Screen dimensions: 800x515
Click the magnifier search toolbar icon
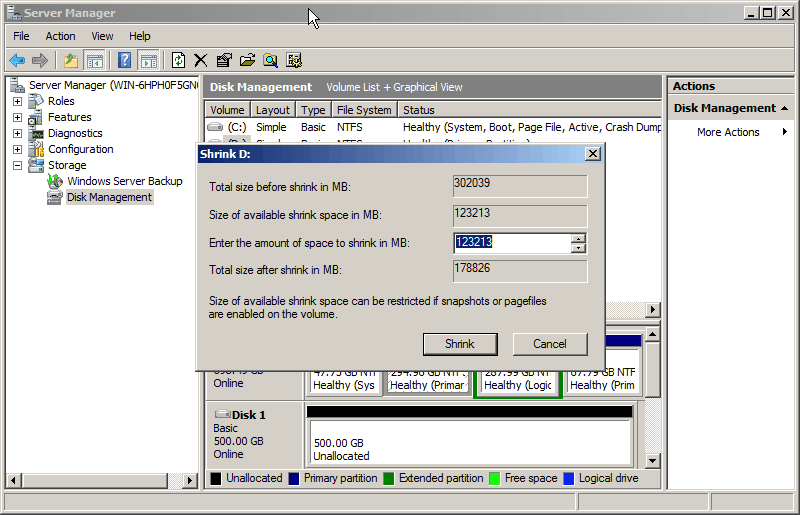tap(270, 60)
